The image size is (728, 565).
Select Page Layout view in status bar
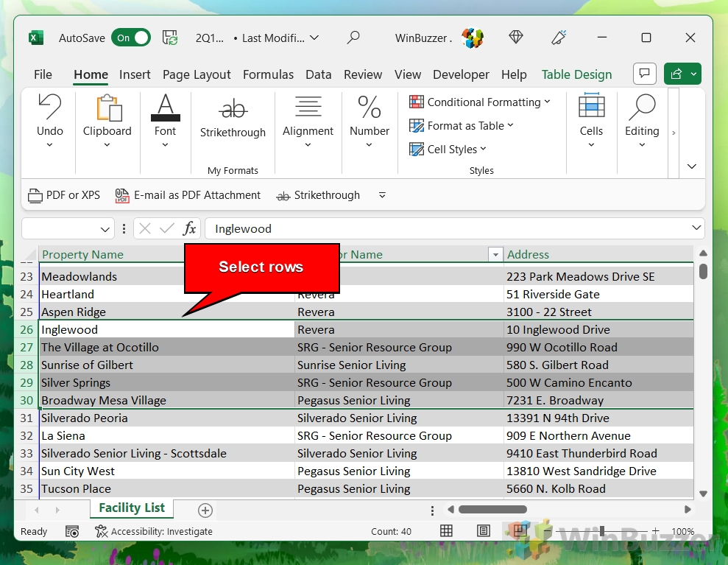point(483,530)
